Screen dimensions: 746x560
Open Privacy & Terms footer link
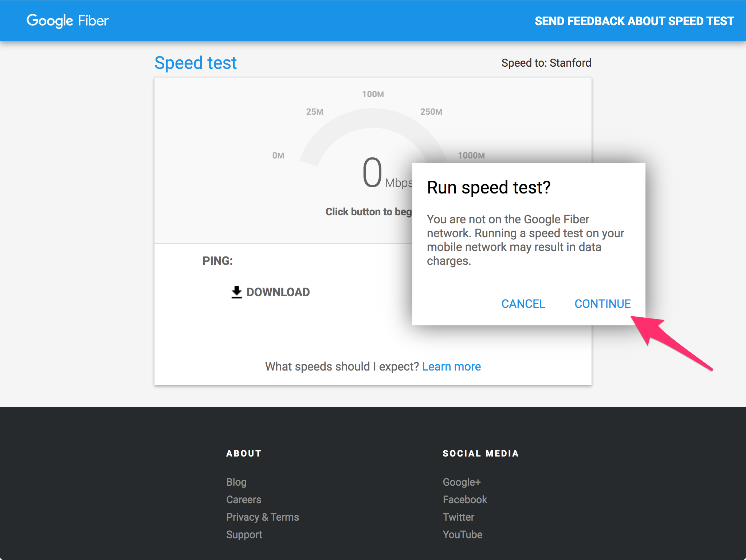[x=262, y=517]
